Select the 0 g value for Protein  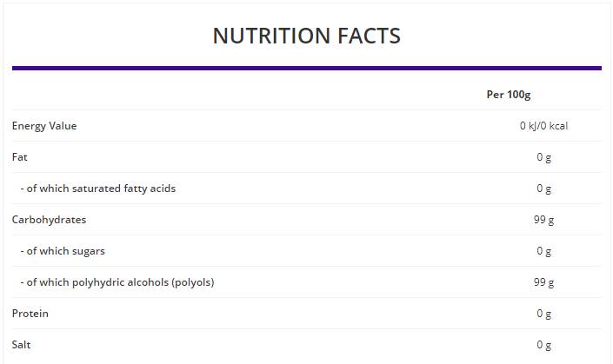coord(544,314)
